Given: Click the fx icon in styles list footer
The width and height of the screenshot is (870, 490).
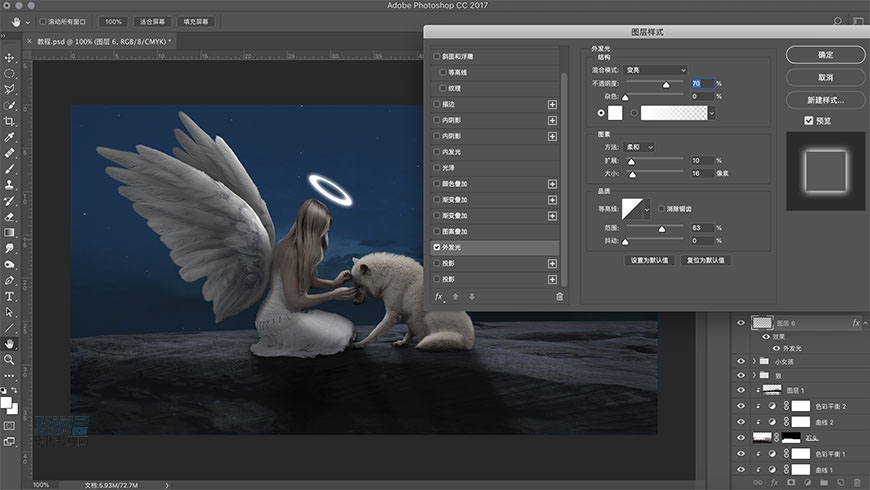Looking at the screenshot, I should pyautogui.click(x=439, y=297).
